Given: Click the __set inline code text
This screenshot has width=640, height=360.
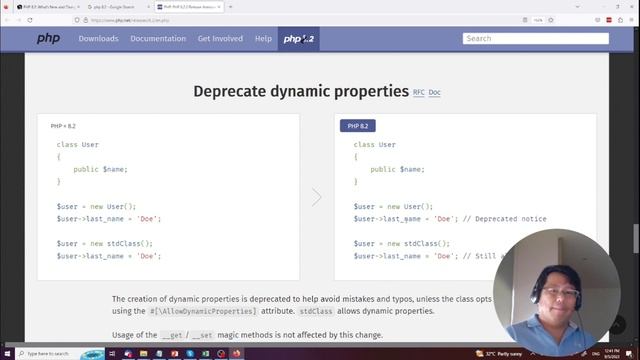Looking at the screenshot, I should click(202, 335).
